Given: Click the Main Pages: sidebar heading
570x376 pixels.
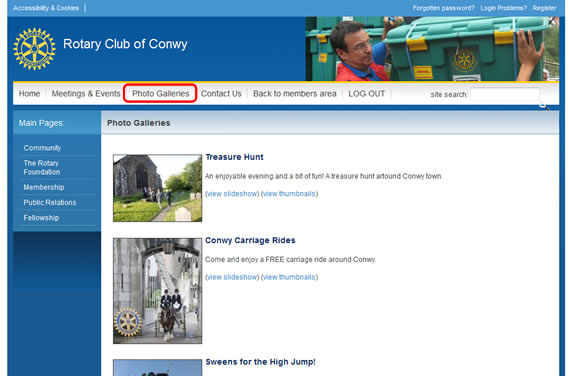Looking at the screenshot, I should (41, 123).
